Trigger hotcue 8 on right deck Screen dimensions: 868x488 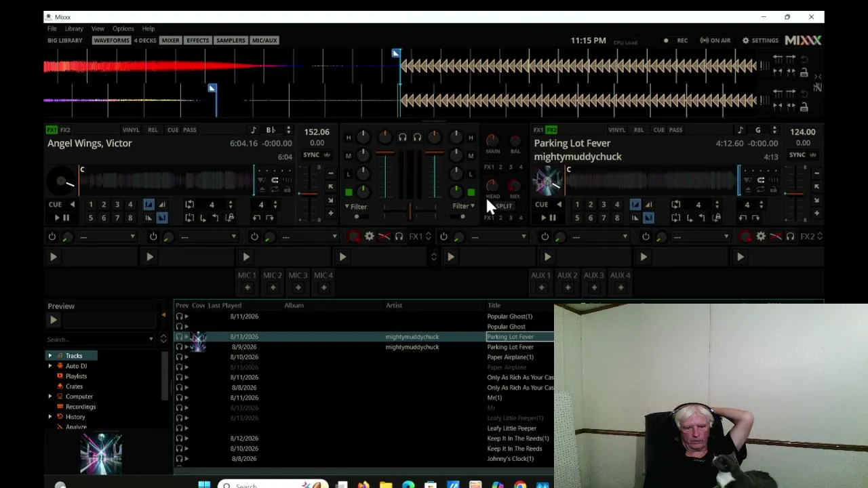[616, 218]
